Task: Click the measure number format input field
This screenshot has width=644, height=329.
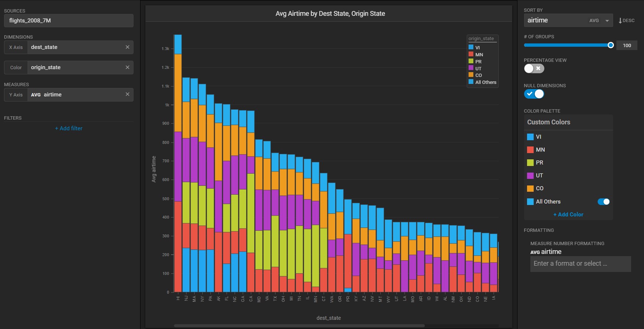Action: (580, 264)
